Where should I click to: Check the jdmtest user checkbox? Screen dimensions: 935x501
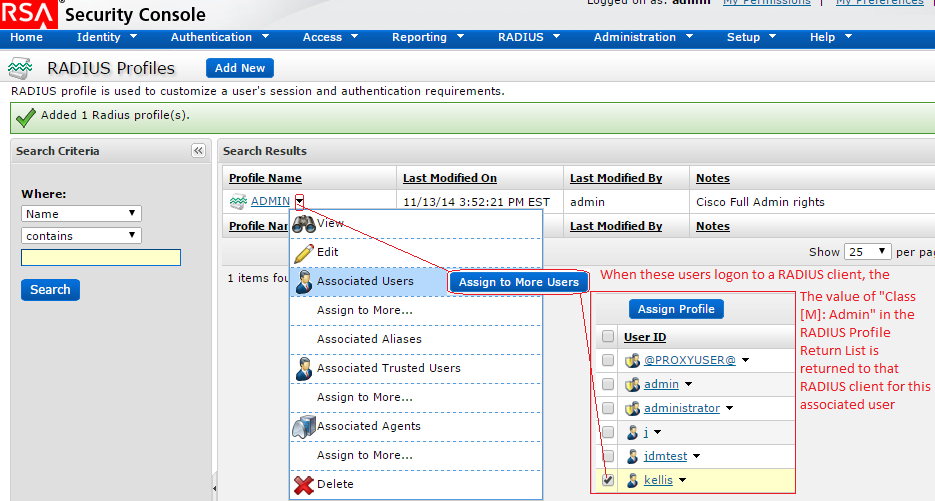(x=608, y=456)
